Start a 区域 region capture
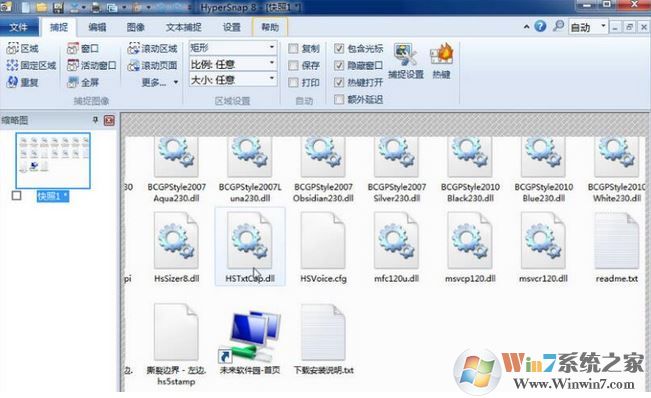 point(22,49)
